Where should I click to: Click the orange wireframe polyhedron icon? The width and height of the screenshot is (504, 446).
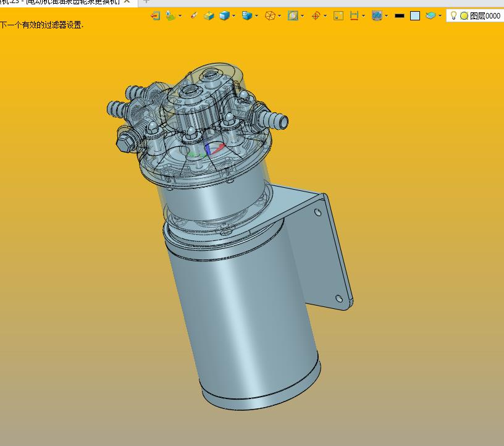click(270, 15)
